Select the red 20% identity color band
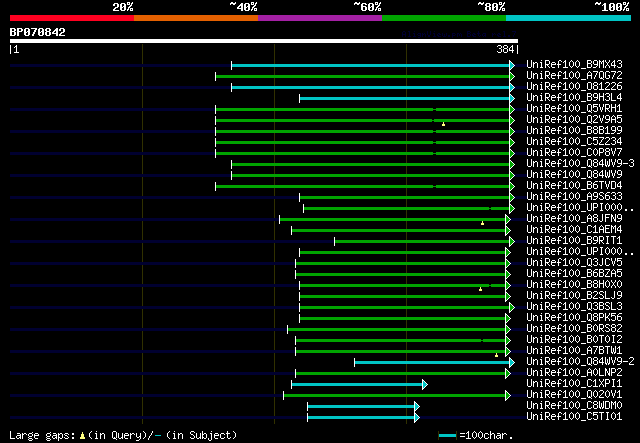Image resolution: width=640 pixels, height=443 pixels. 72,18
